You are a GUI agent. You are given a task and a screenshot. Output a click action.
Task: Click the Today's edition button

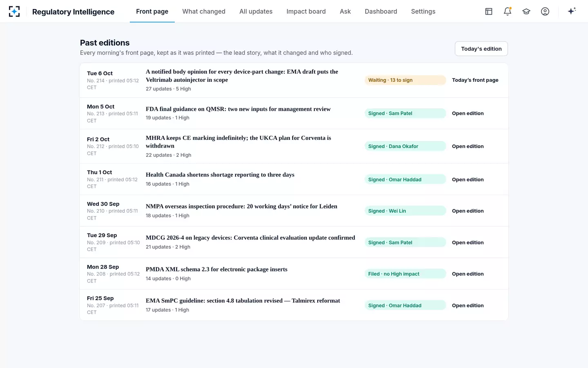481,49
